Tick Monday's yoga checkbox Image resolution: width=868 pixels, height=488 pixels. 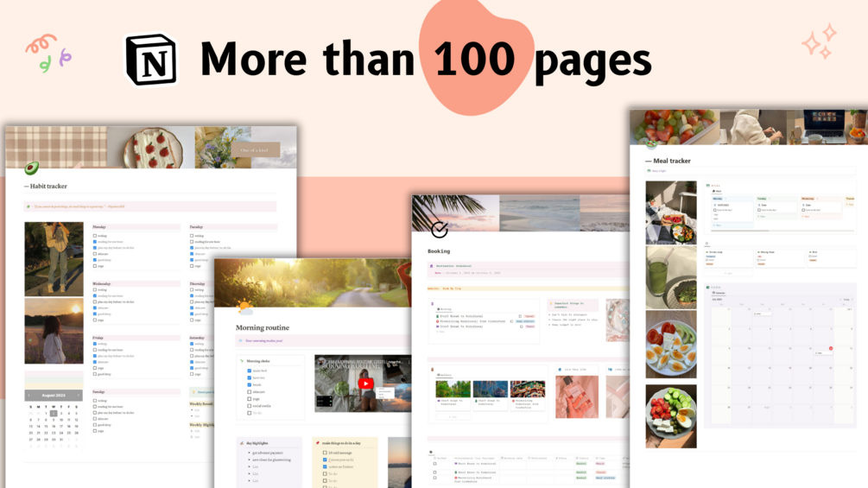pos(95,266)
